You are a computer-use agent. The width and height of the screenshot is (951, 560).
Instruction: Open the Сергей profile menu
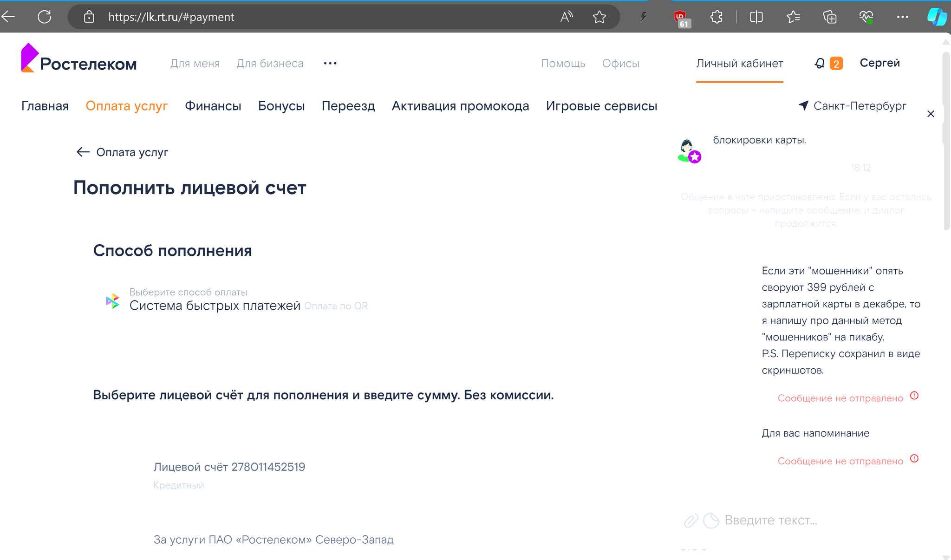tap(879, 63)
